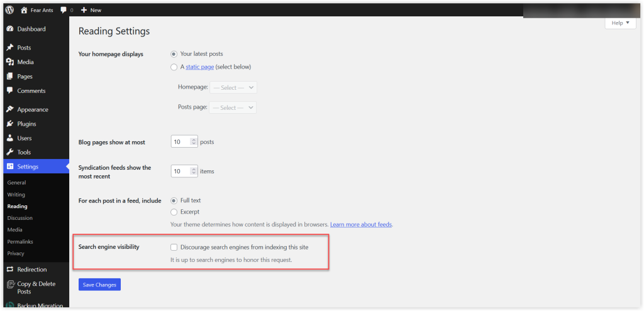Expand the Help dropdown tab

(620, 23)
